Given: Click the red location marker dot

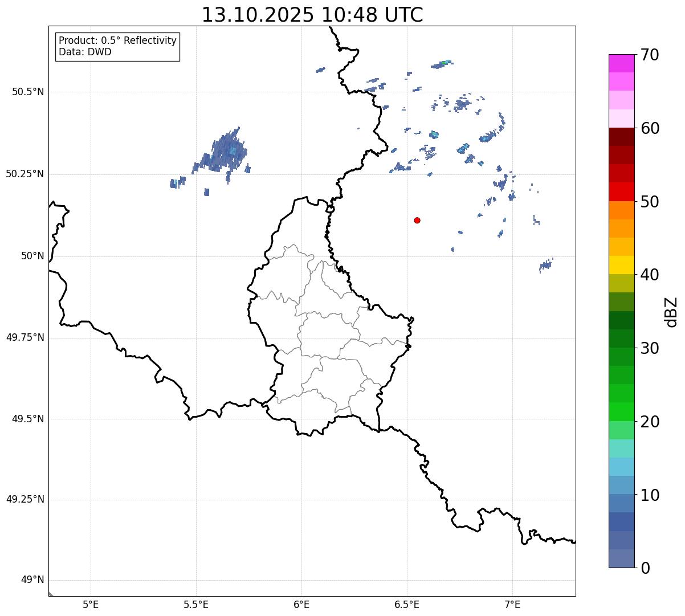Looking at the screenshot, I should tap(417, 220).
